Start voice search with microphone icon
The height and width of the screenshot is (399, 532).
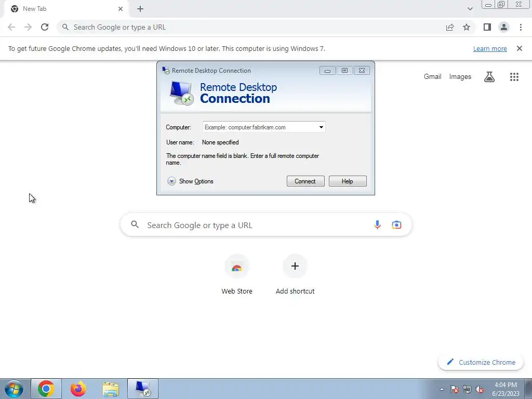(x=377, y=224)
